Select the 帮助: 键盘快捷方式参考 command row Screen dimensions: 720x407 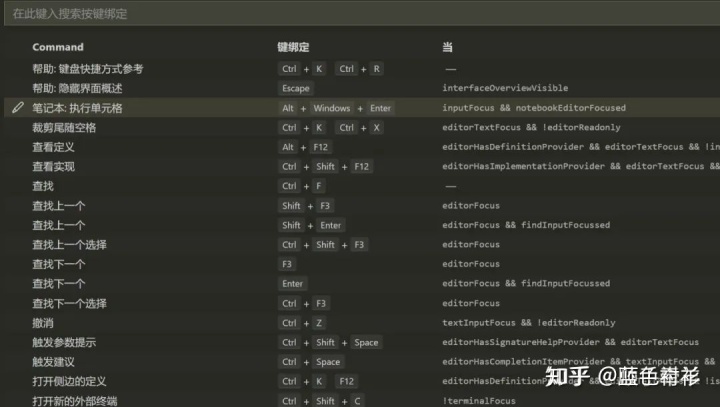362,69
